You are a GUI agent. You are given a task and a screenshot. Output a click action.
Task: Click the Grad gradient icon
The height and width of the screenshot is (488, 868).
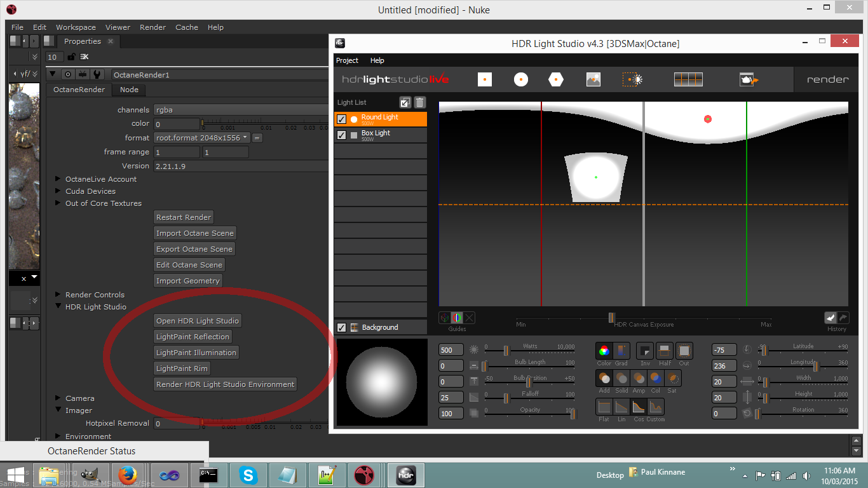621,350
